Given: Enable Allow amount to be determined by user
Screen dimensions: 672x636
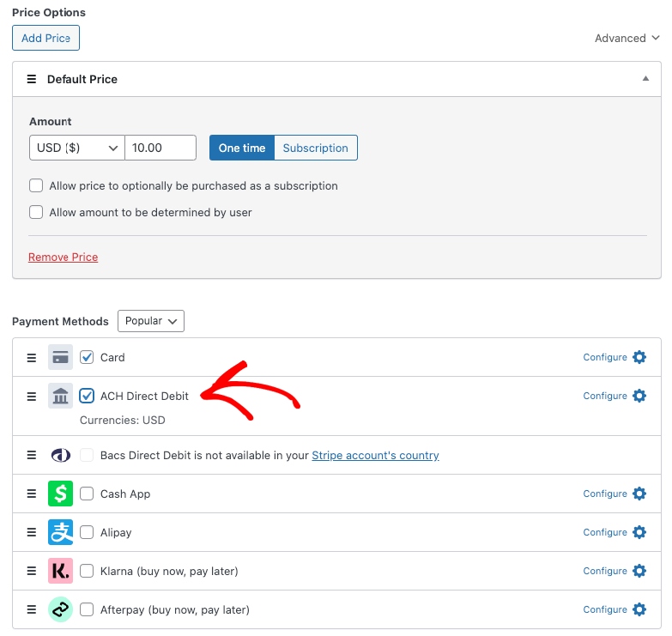Looking at the screenshot, I should tap(36, 212).
